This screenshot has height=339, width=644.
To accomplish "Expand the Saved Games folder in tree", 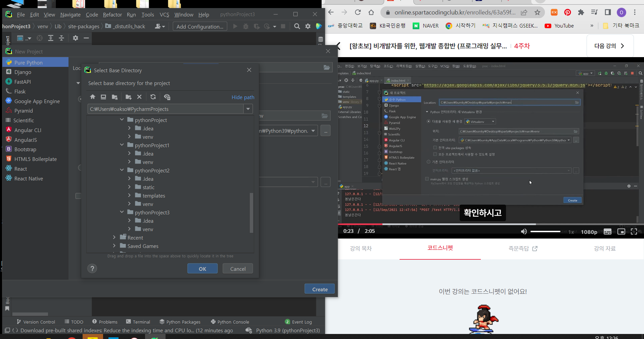I will point(114,246).
